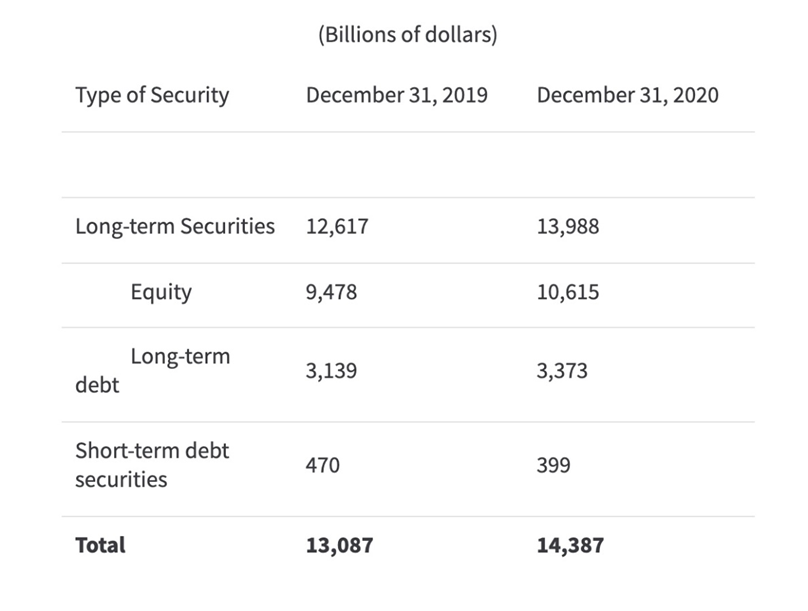Click the 12,617 value cell
The image size is (808, 611).
coord(337,227)
